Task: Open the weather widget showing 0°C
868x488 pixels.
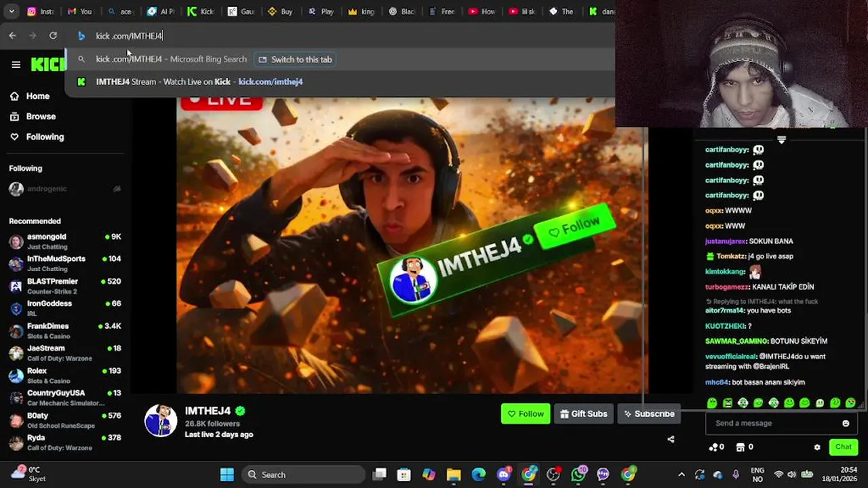Action: [x=28, y=474]
